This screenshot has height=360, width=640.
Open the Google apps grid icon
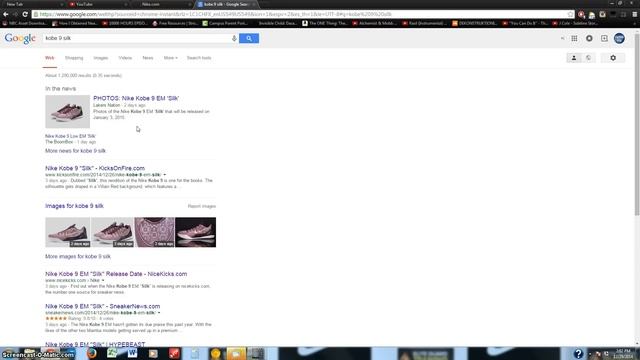click(574, 38)
